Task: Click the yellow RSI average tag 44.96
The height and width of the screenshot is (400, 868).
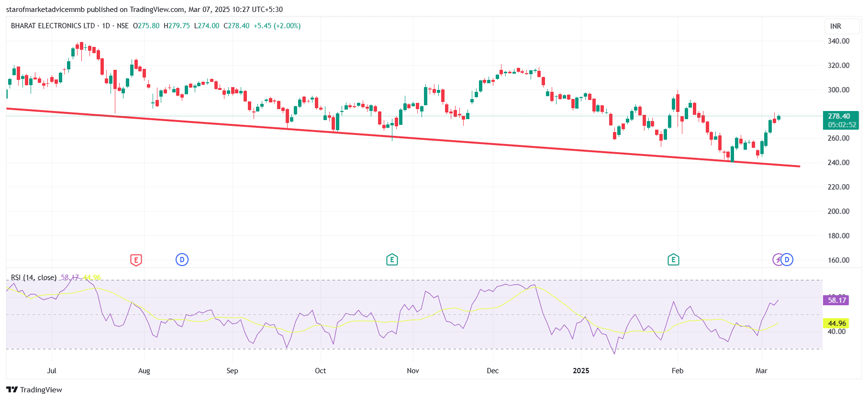Action: [836, 323]
